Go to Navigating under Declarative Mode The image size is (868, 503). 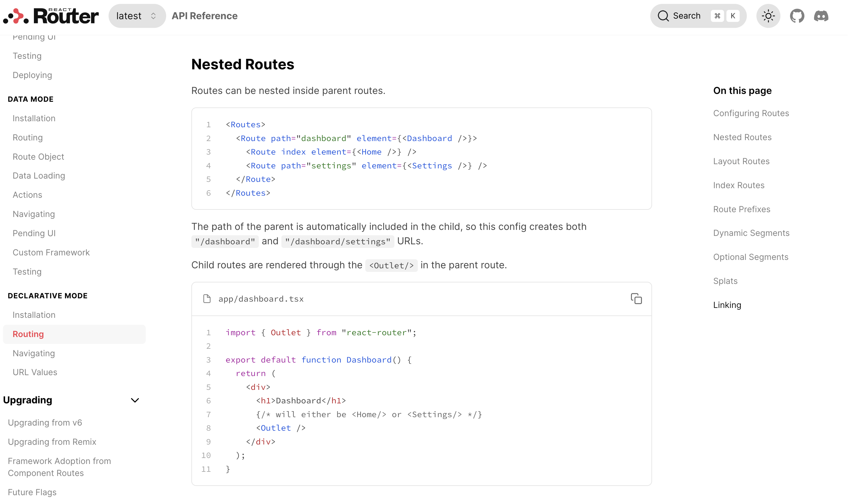[34, 353]
